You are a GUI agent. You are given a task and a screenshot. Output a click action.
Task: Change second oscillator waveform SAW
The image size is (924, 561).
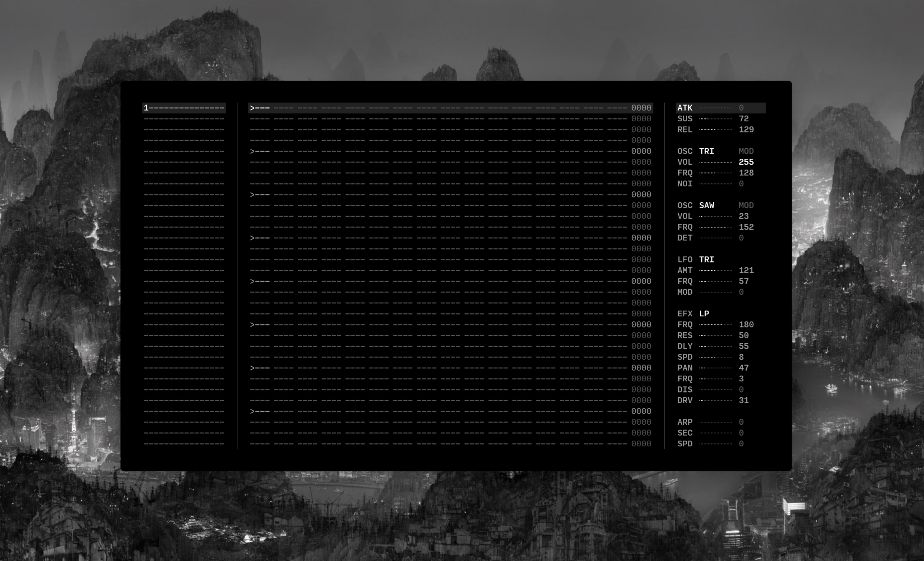tap(706, 206)
